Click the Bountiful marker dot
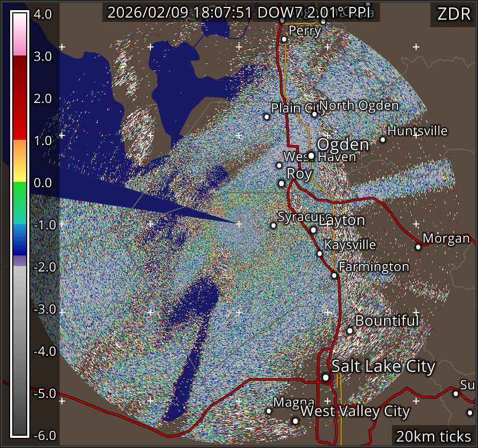This screenshot has width=478, height=448. pos(350,331)
